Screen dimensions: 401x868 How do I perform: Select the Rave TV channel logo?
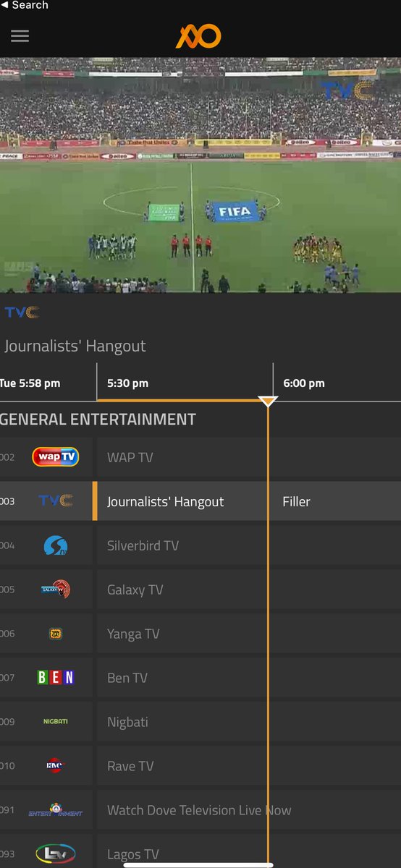(56, 766)
